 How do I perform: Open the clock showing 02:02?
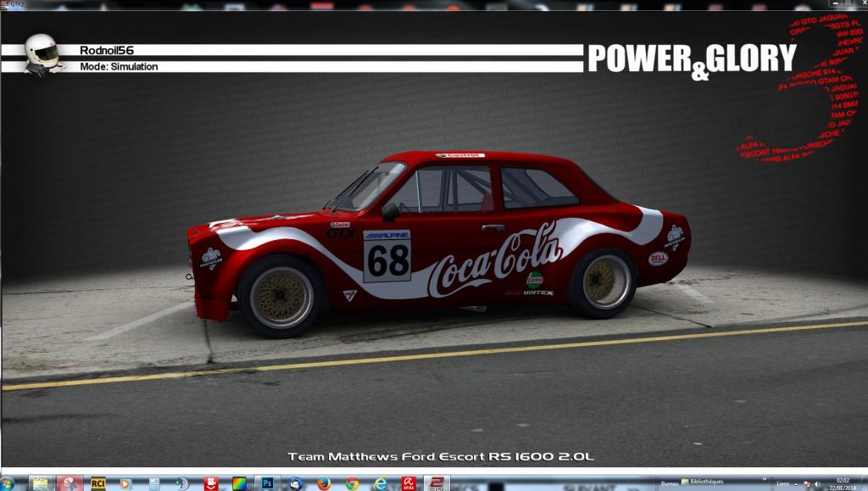[843, 484]
